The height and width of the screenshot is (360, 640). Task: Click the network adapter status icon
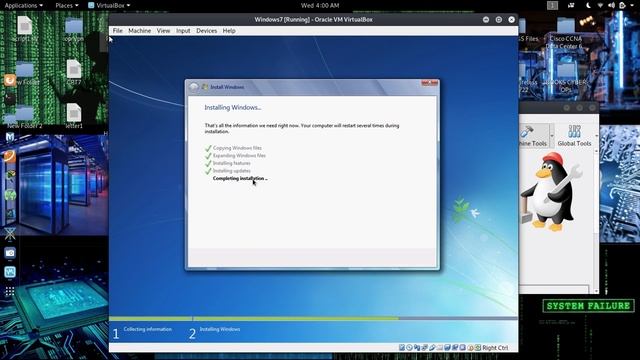(x=424, y=347)
